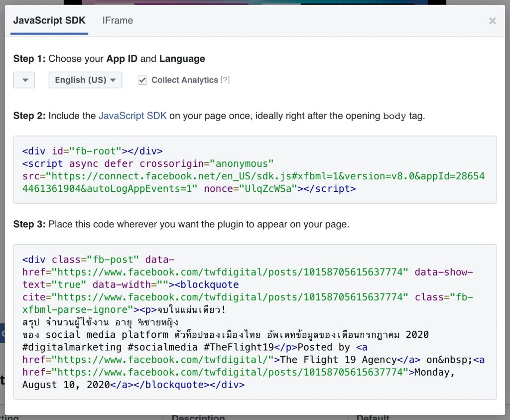This screenshot has height=420, width=510.
Task: Expand the English (US) language dropdown
Action: (85, 80)
